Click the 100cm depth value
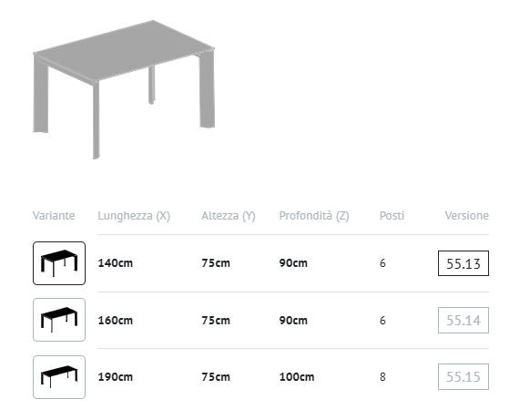 (297, 376)
